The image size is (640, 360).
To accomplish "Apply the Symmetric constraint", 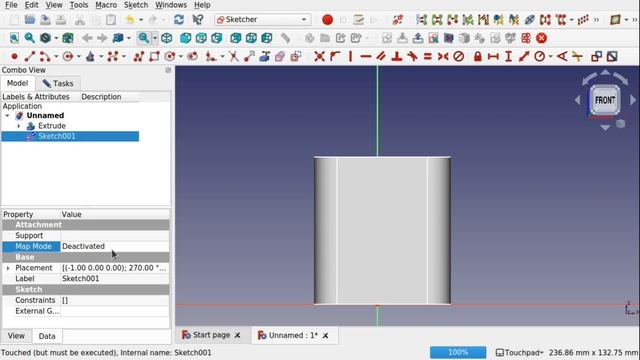I will pos(443,56).
